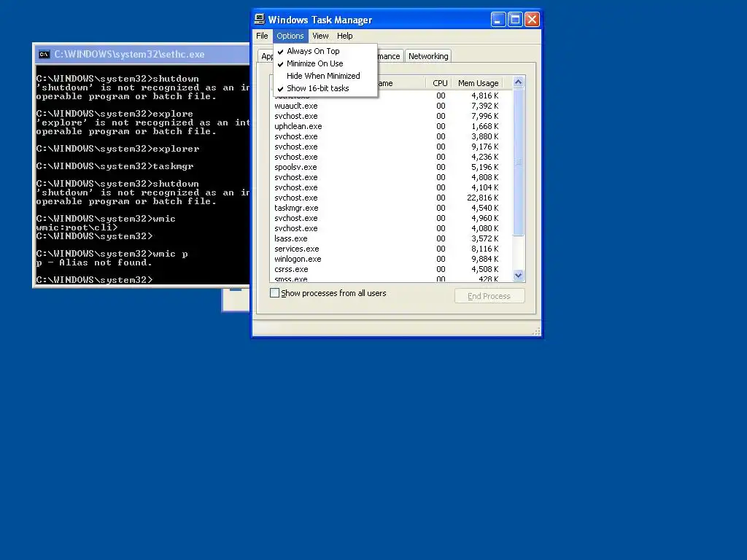Sort processes by Mem Usage column header

click(478, 83)
